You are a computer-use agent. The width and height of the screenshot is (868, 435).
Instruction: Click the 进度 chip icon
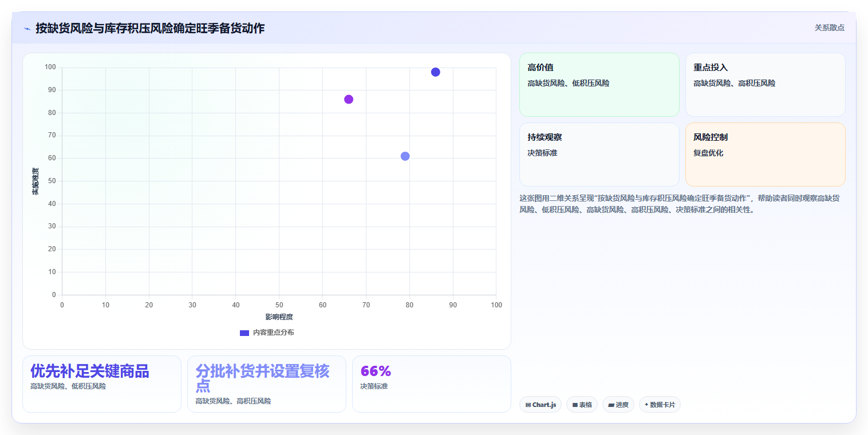click(x=611, y=405)
